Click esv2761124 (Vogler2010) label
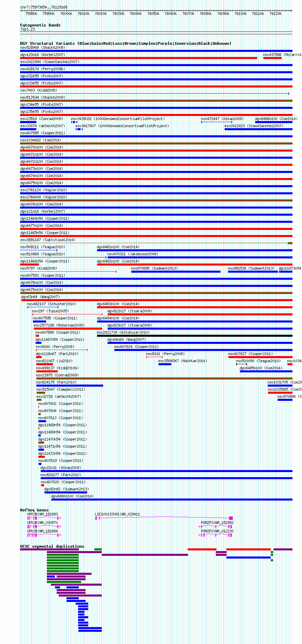302x644 pixels. (44, 190)
